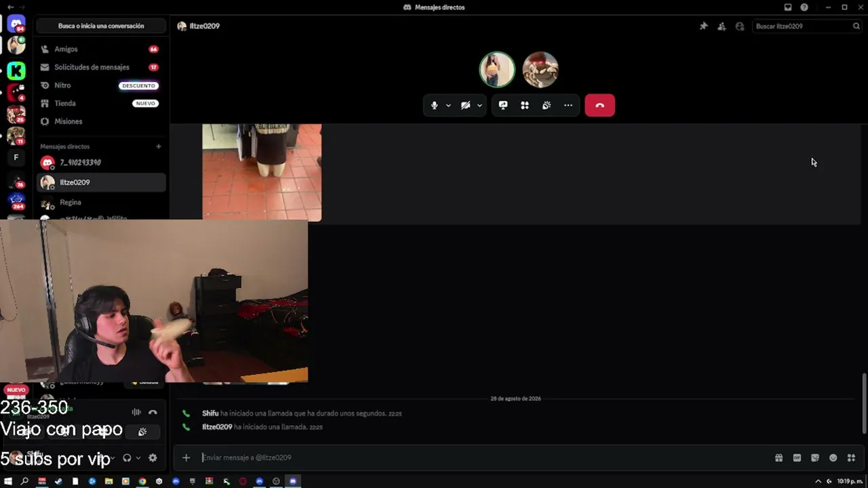
Task: Mute the microphone in the call
Action: coord(434,105)
